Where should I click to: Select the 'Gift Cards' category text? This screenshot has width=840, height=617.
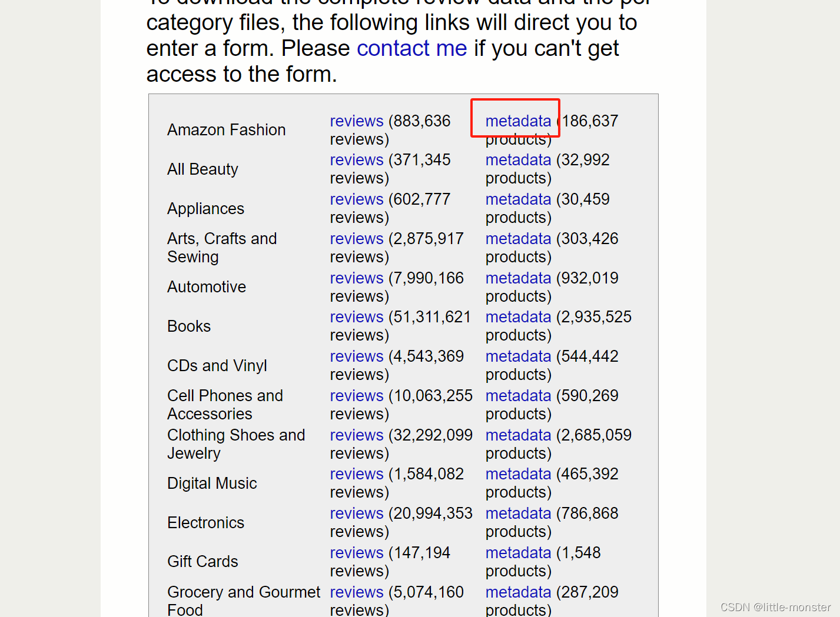coord(202,562)
